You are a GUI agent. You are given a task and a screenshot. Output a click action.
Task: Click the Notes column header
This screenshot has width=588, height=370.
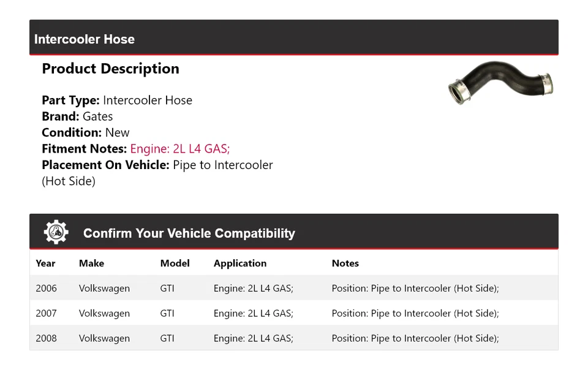[345, 263]
